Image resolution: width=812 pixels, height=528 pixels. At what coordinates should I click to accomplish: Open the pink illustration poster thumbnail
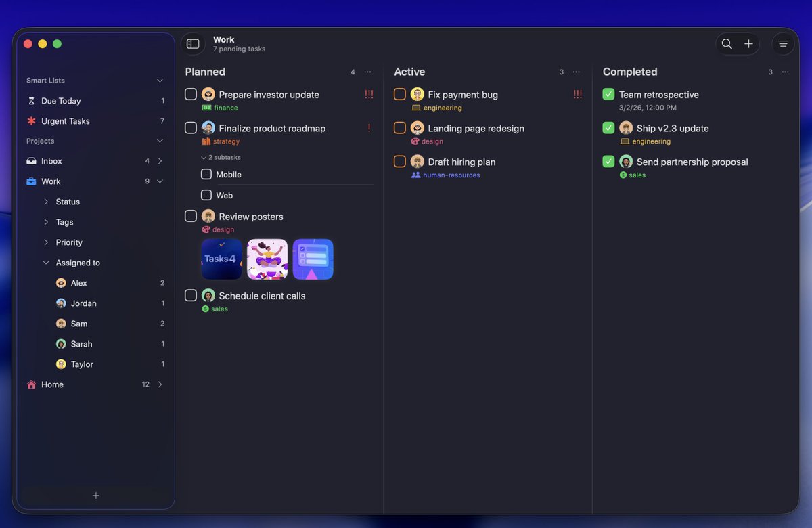pos(267,259)
